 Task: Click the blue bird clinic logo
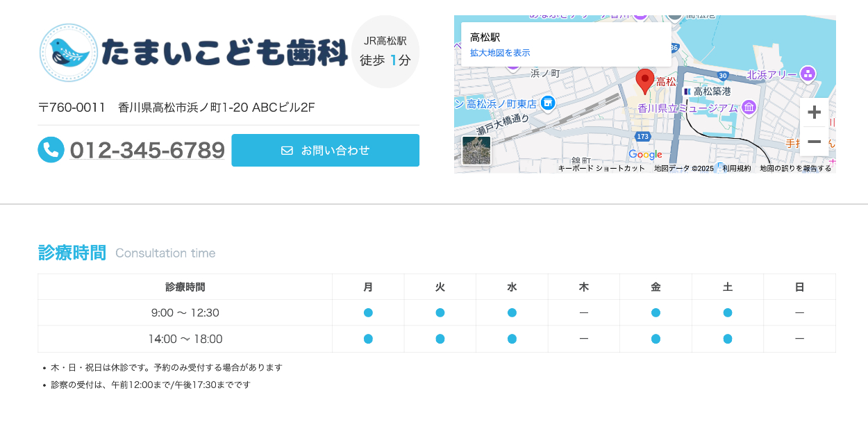point(68,53)
